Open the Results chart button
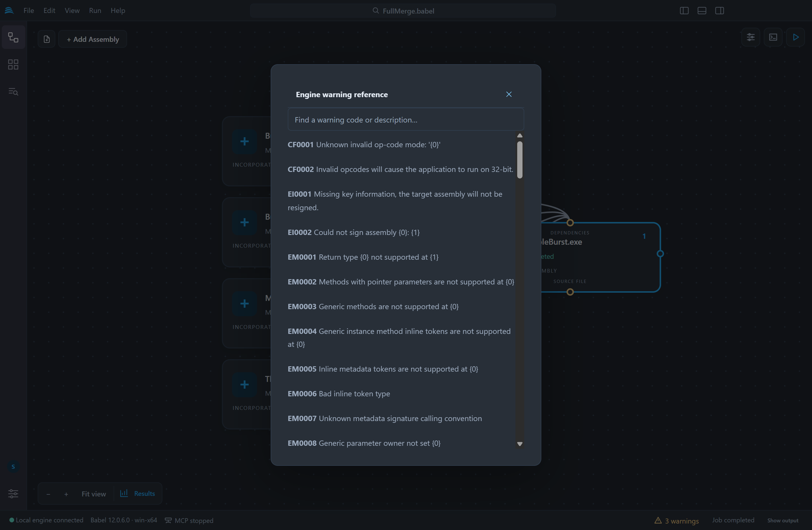This screenshot has width=812, height=530. [137, 493]
